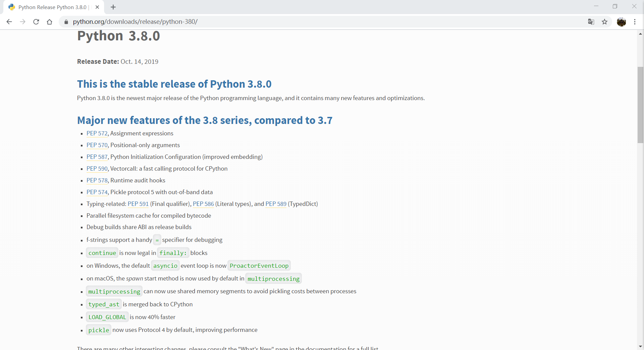
Task: Reload the current page
Action: tap(36, 21)
